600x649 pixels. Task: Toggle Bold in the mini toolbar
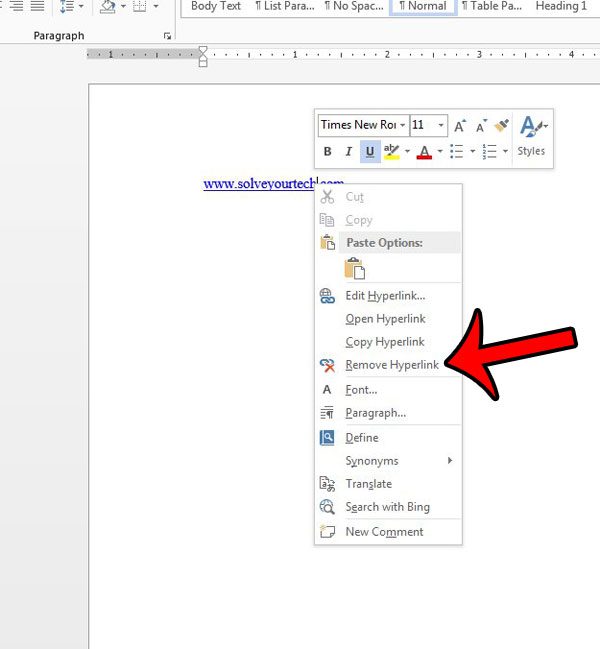(x=327, y=152)
